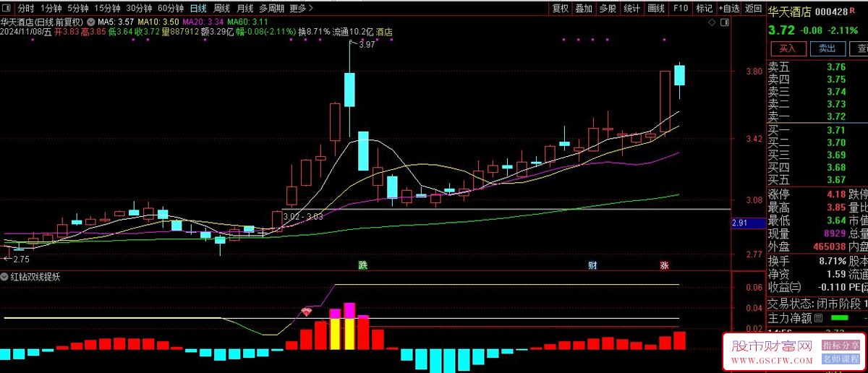Viewport: 868px width, 373px height.
Task: Click the 酒店 sector tag
Action: tap(384, 32)
